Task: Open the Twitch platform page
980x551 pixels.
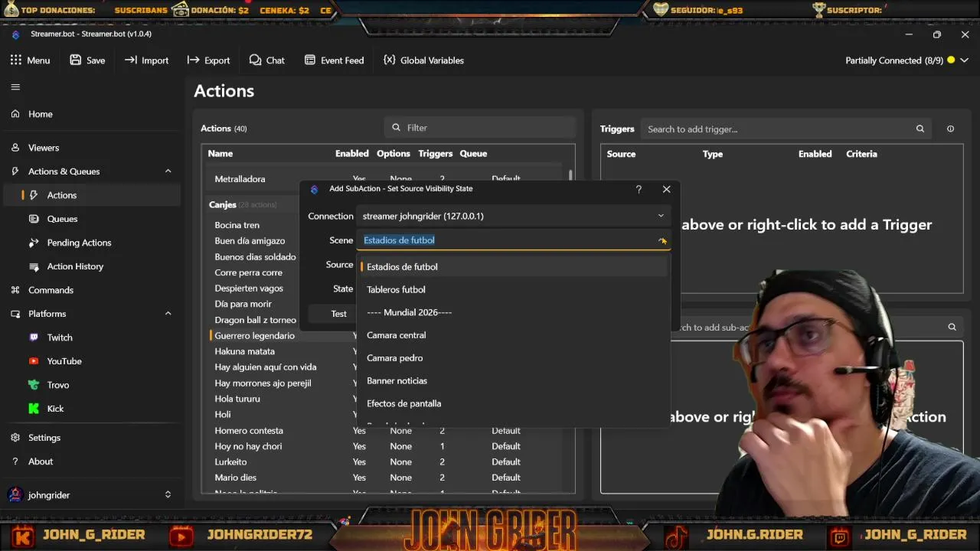Action: pyautogui.click(x=90, y=337)
